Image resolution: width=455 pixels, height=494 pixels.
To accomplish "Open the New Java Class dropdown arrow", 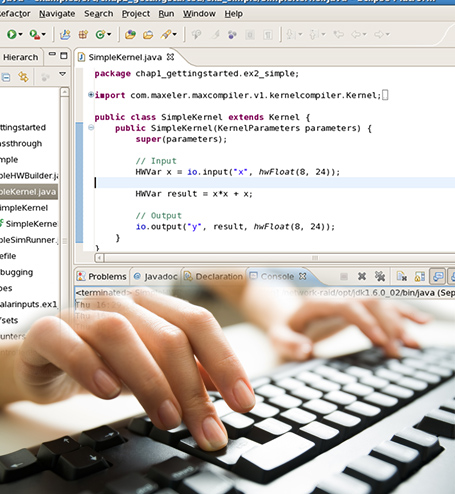I will tap(109, 34).
